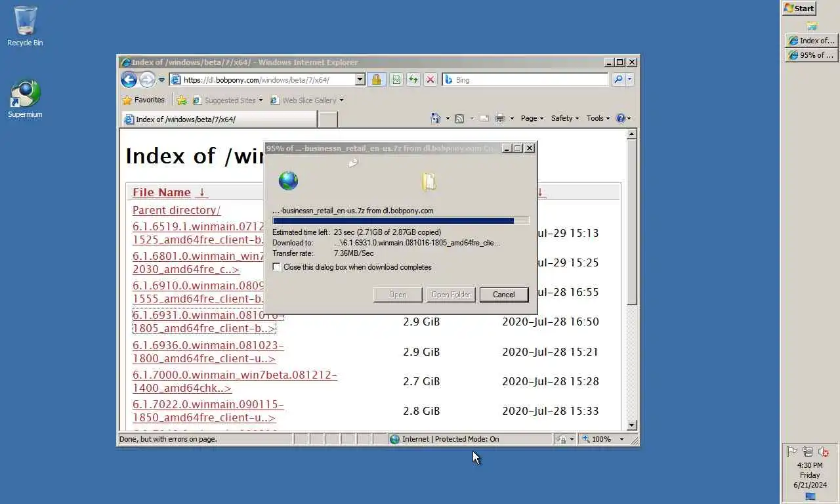Open Web Slice Gallery favorites link
The width and height of the screenshot is (840, 504).
click(306, 100)
